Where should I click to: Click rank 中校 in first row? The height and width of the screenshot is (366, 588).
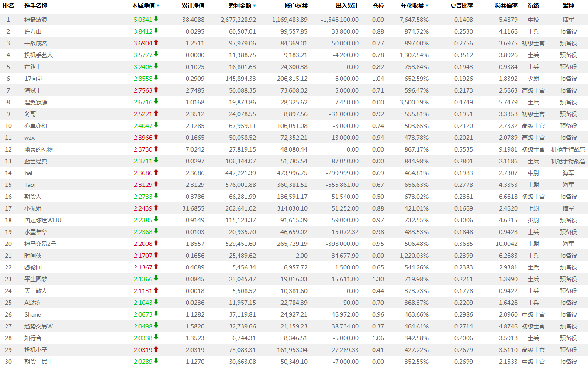(x=533, y=20)
